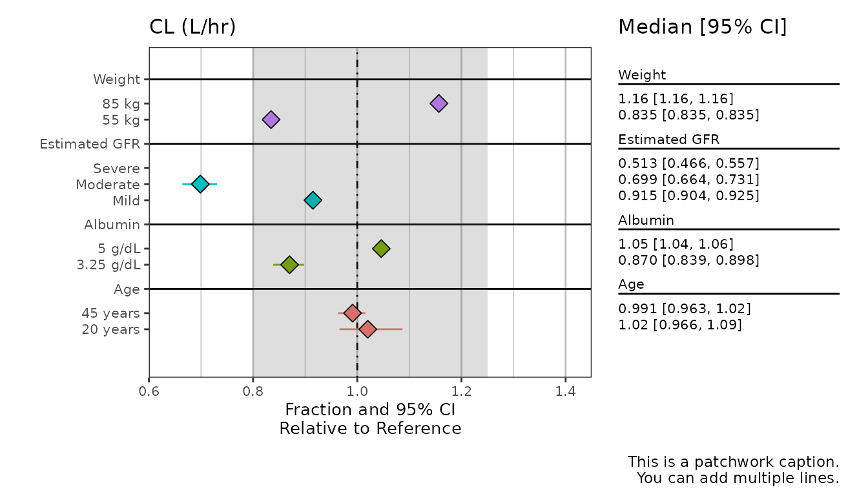Click the purple 85 kg diamond marker

(439, 103)
